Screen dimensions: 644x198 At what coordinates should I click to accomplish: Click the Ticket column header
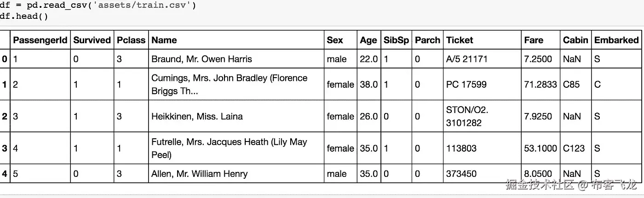[x=460, y=40]
